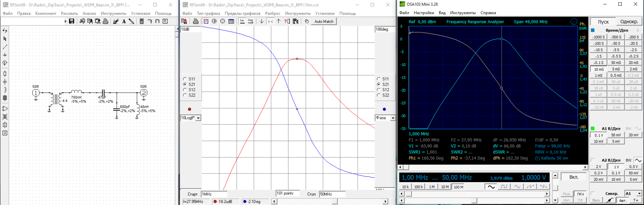The height and width of the screenshot is (205, 644).
Task: Toggle the Синхр. checkbox
Action: [x=592, y=194]
